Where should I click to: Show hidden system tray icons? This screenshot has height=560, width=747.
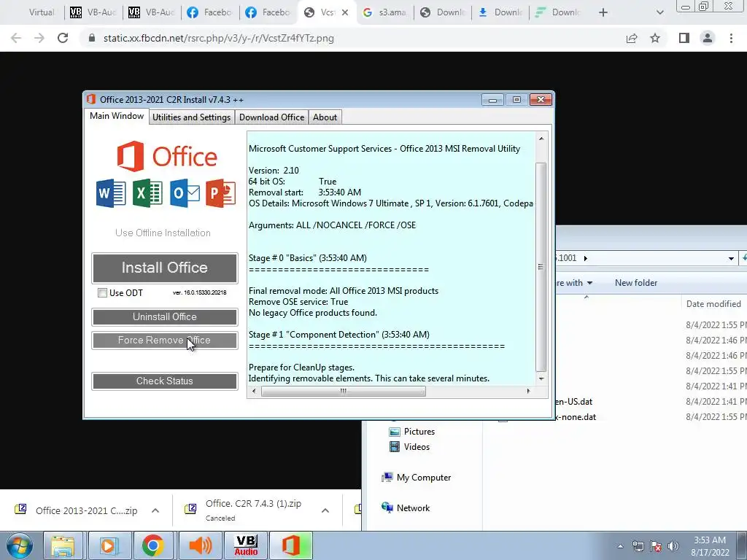pyautogui.click(x=620, y=546)
